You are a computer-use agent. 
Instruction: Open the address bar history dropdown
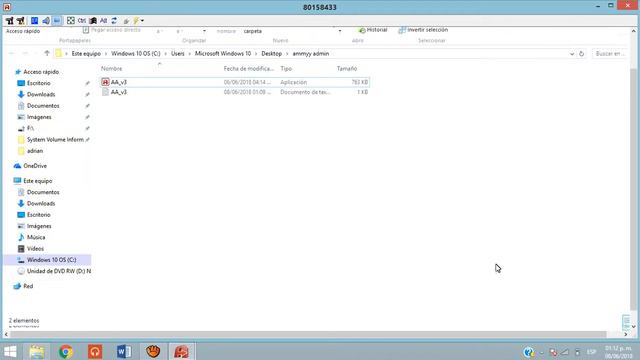point(572,54)
